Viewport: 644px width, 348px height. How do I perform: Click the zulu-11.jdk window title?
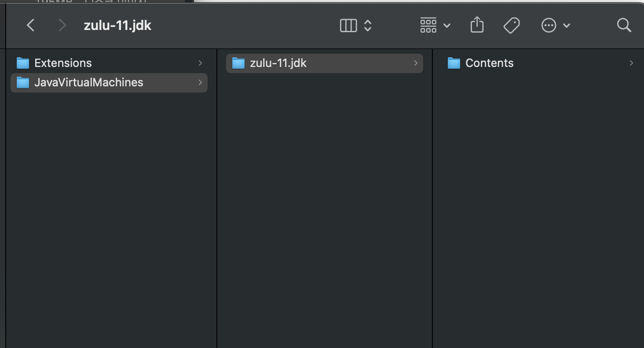coord(117,26)
